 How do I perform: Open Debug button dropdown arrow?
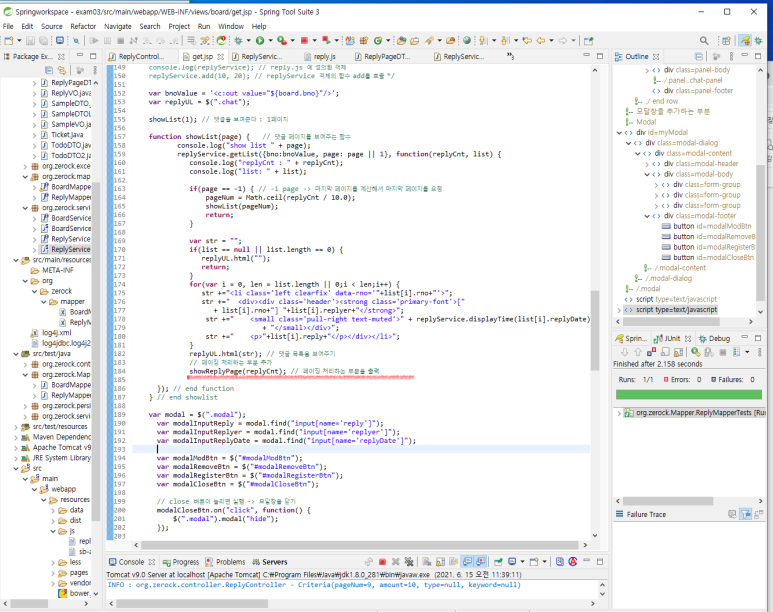pos(248,40)
